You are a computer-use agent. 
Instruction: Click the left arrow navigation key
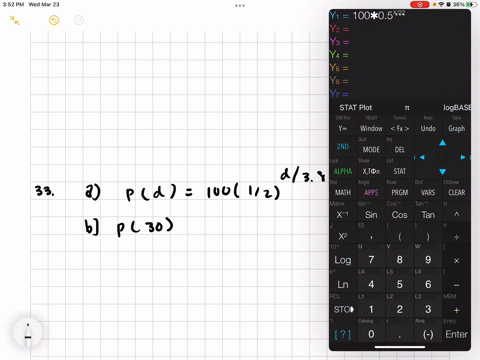[422, 157]
